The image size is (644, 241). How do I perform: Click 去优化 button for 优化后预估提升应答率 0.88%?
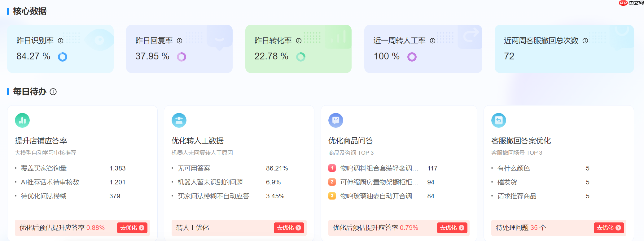tap(132, 228)
